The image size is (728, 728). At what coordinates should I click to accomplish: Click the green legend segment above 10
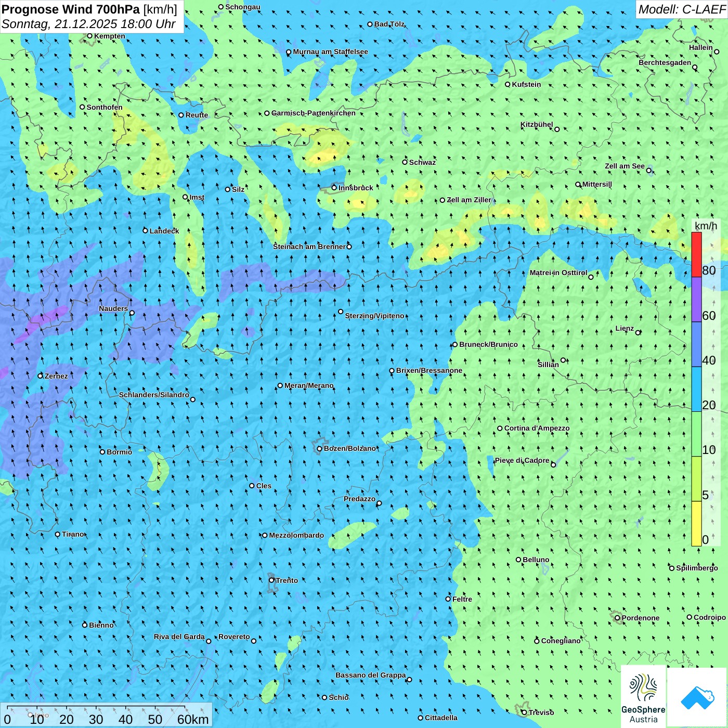tap(696, 434)
